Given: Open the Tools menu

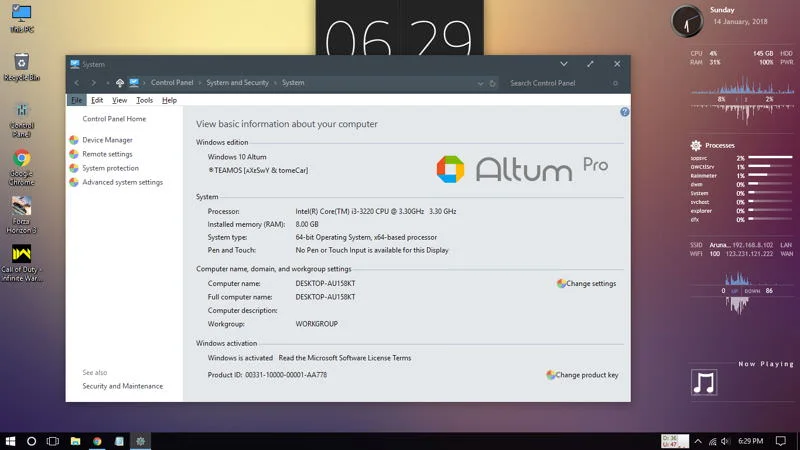Looking at the screenshot, I should (144, 100).
